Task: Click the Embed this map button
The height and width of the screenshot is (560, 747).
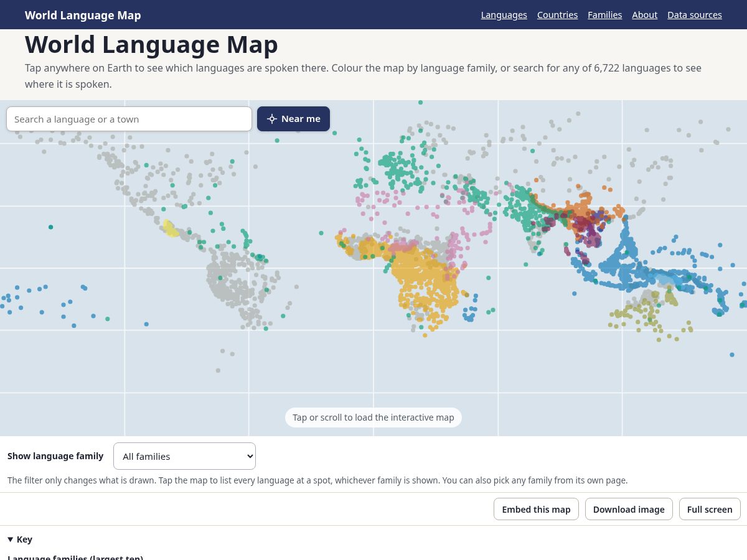Action: pos(536,509)
